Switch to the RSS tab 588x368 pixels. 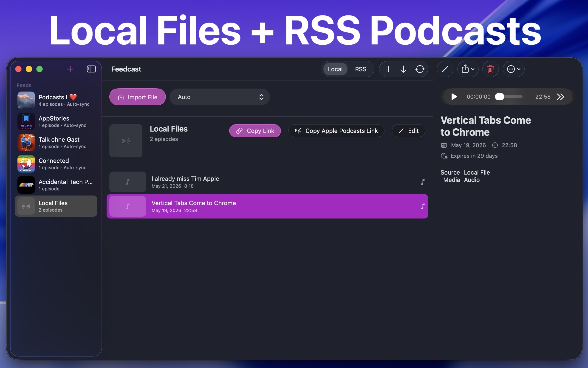tap(361, 69)
